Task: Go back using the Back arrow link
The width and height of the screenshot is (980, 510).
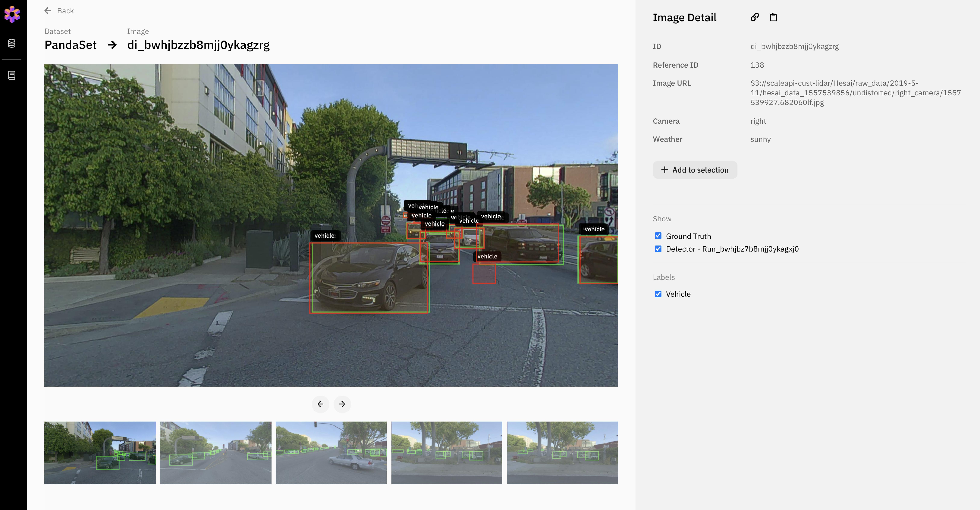Action: pyautogui.click(x=59, y=11)
